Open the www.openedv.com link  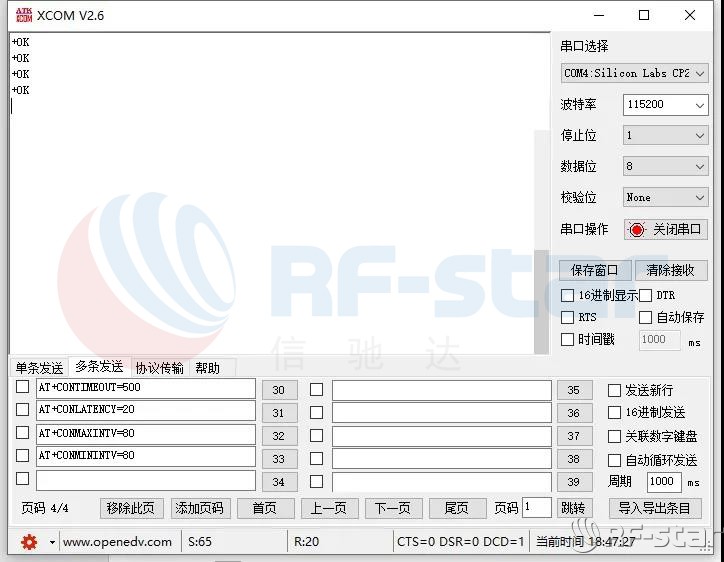coord(117,542)
